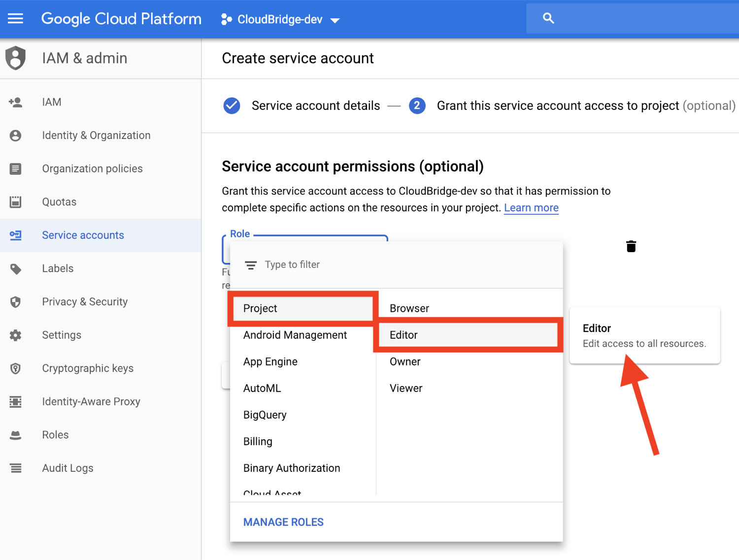
Task: Select the Android Management role category
Action: pos(303,335)
